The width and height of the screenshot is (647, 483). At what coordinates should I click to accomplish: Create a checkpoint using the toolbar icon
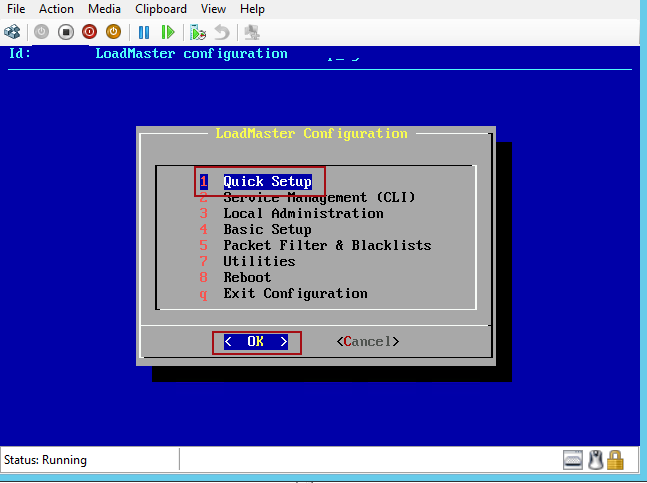[198, 32]
